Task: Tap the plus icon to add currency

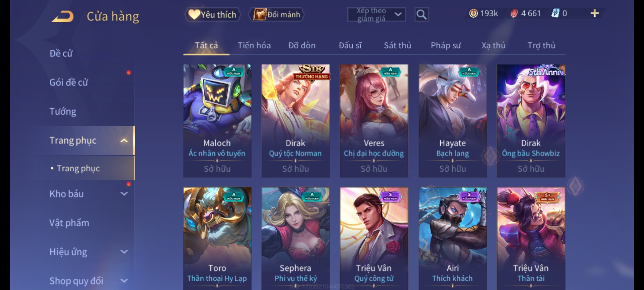Action: click(595, 13)
